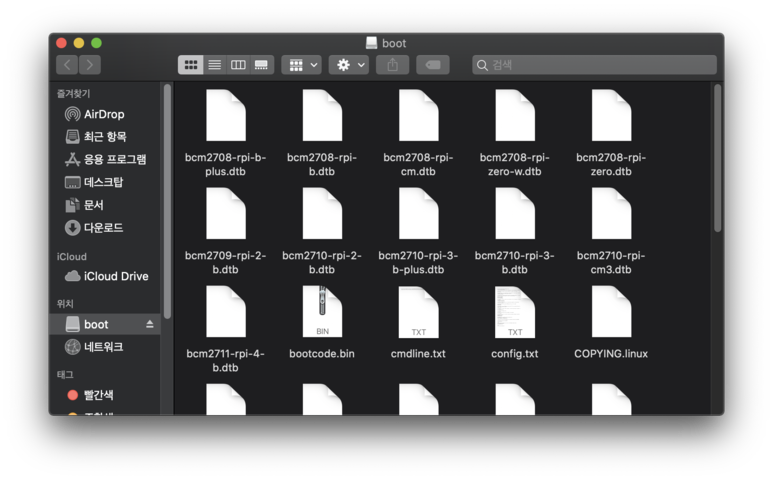Select the bootcode.bin file icon

click(322, 311)
